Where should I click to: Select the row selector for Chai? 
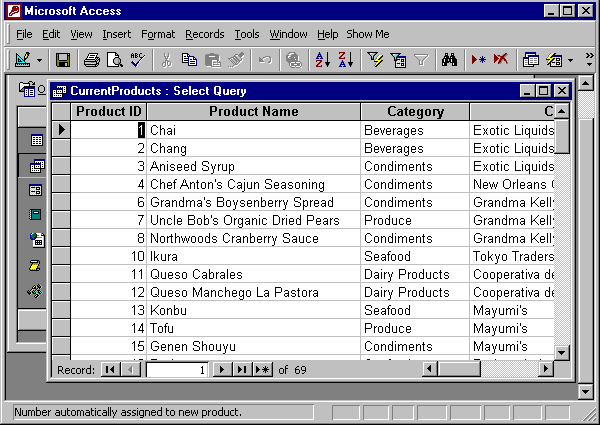[x=61, y=130]
